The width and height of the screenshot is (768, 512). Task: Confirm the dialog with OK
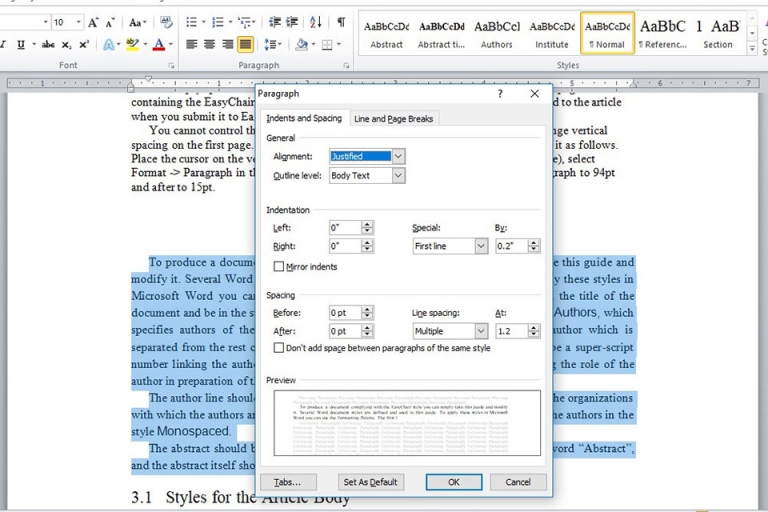tap(454, 482)
